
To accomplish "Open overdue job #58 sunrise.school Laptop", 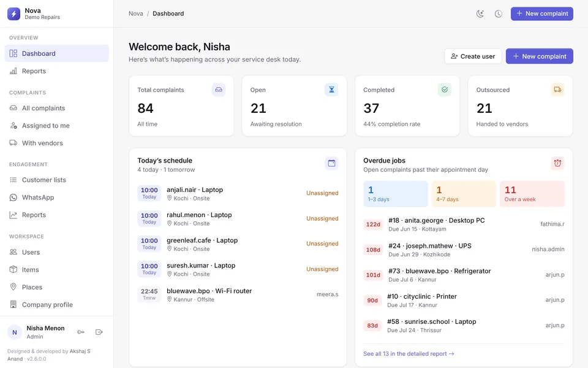I will (x=464, y=326).
